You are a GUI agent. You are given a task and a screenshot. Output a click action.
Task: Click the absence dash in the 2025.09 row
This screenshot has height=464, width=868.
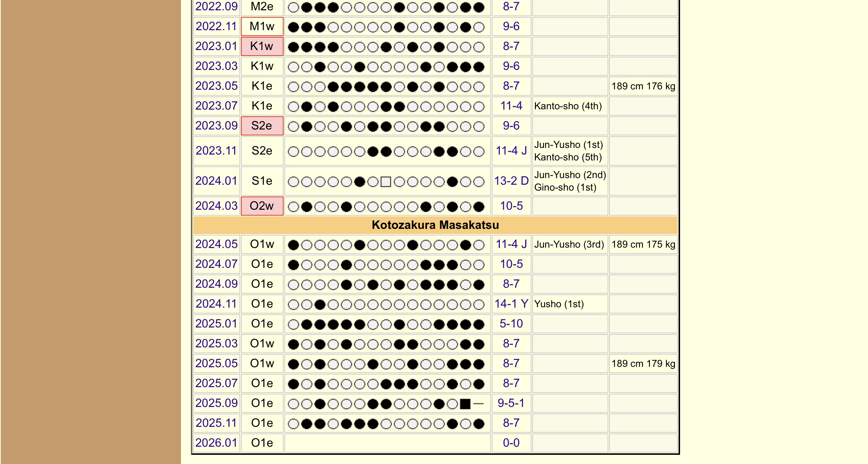point(479,404)
